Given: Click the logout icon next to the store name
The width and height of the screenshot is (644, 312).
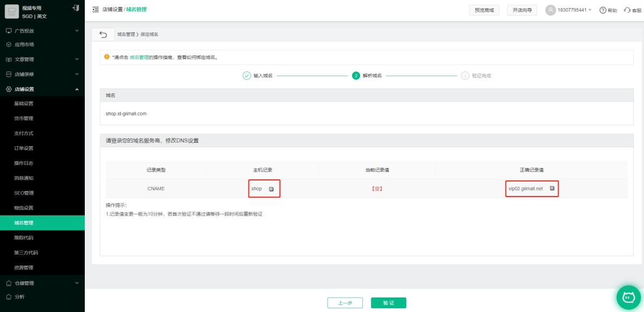Looking at the screenshot, I should (x=75, y=8).
